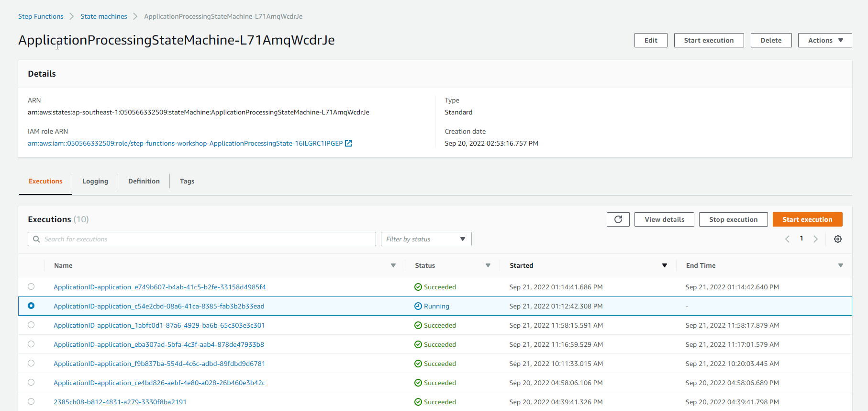Open execution ApplicationID-application_f9b837ba
Image resolution: width=868 pixels, height=411 pixels.
coord(159,364)
